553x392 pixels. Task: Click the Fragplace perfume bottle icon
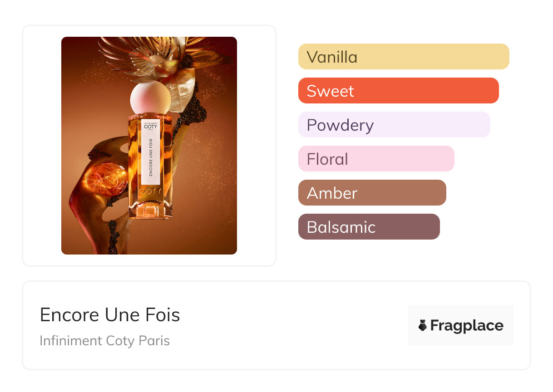tap(423, 325)
